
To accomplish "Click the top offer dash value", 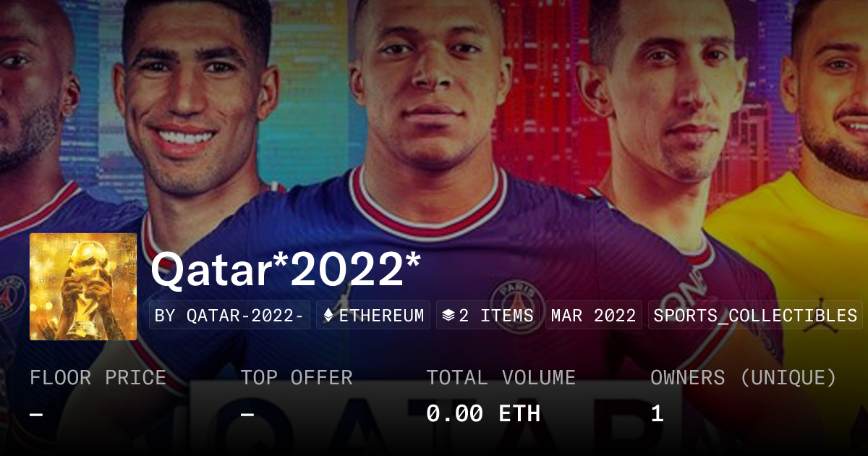I will click(247, 414).
